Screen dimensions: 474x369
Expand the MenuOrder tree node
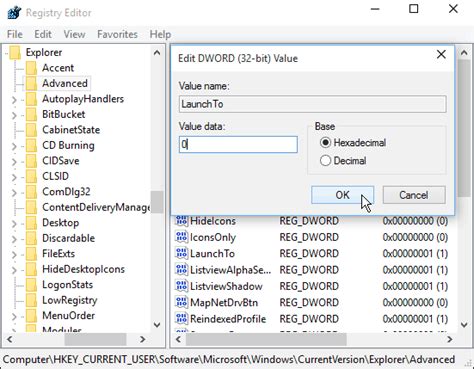click(x=14, y=316)
